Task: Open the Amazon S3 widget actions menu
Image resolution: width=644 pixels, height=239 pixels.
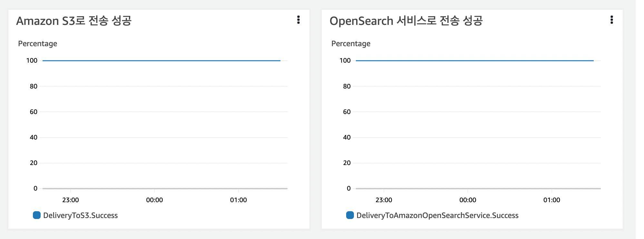Action: pos(298,20)
